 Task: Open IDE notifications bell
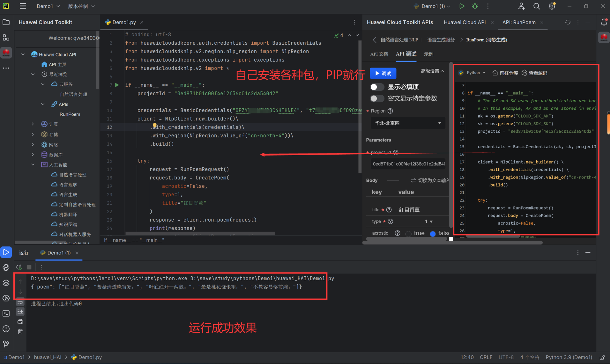pyautogui.click(x=604, y=22)
